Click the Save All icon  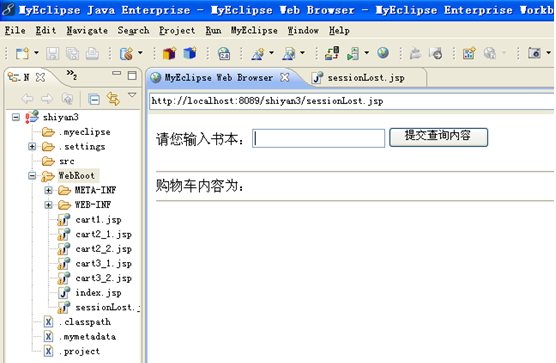pyautogui.click(x=72, y=54)
